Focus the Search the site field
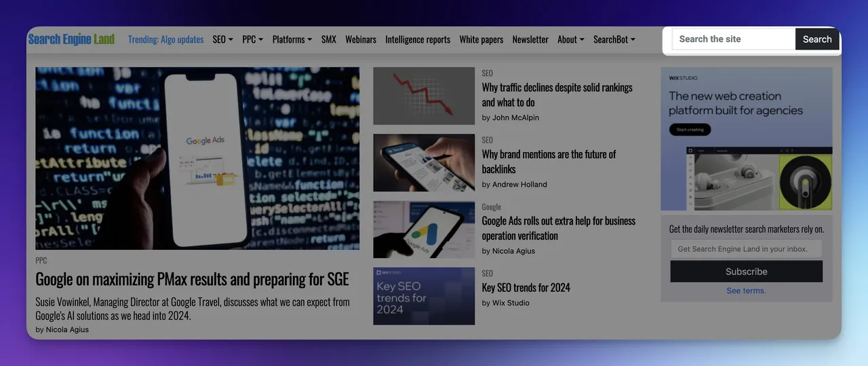Image resolution: width=868 pixels, height=366 pixels. tap(734, 39)
